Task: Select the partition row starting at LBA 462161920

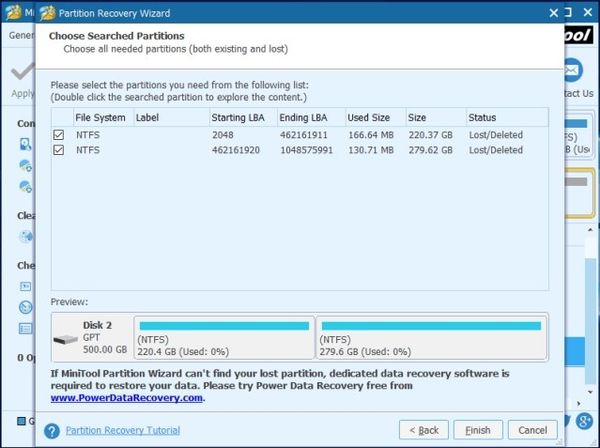Action: pyautogui.click(x=300, y=151)
